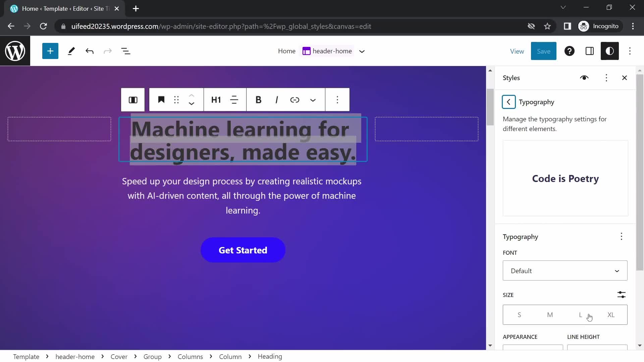Viewport: 644px width, 362px height.
Task: Click the Edit icon (pencil) in toolbar
Action: click(x=70, y=51)
